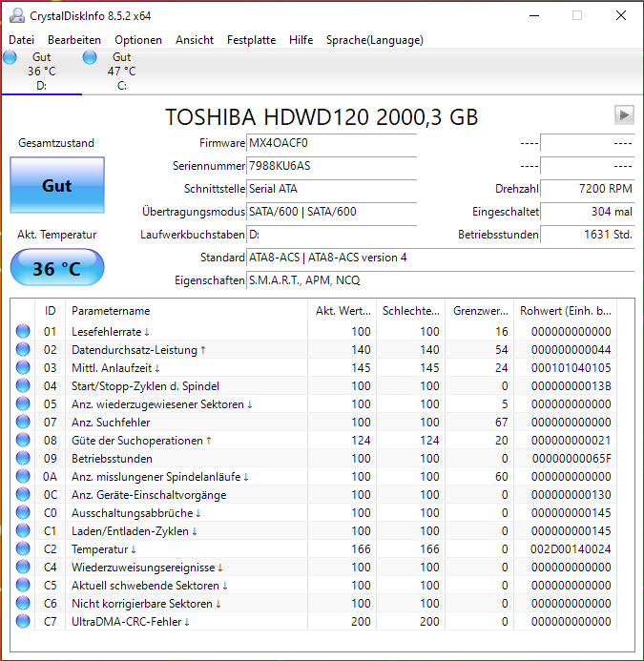The width and height of the screenshot is (644, 661).
Task: Open the Hilfe menu
Action: point(301,40)
